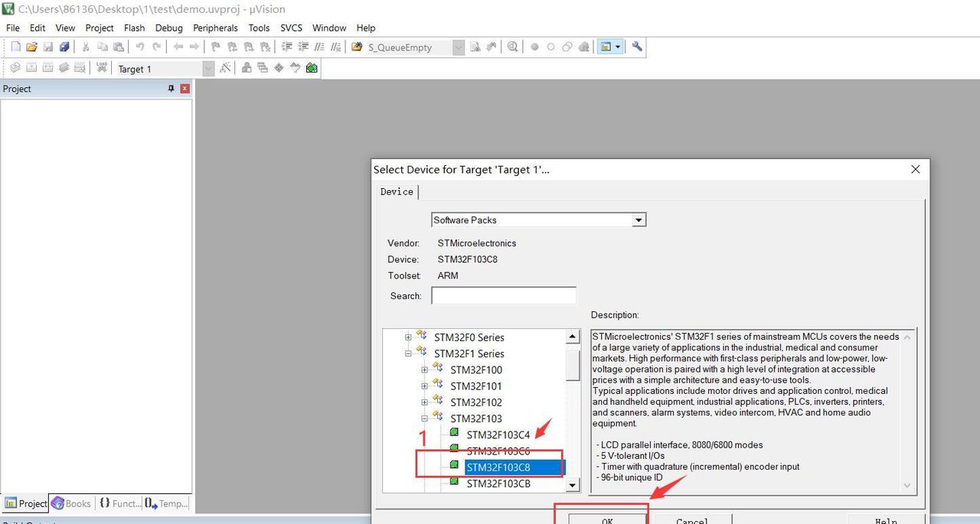Open Options for Target magic wand icon
The height and width of the screenshot is (524, 980).
[225, 68]
